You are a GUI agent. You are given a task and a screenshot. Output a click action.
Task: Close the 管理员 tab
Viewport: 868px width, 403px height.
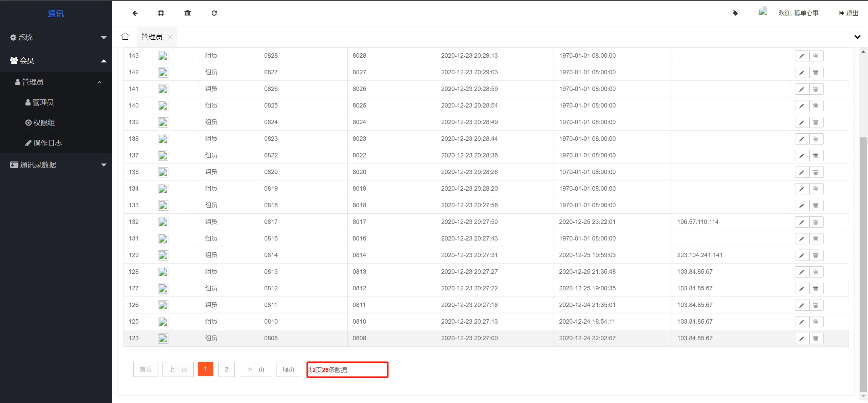point(170,37)
